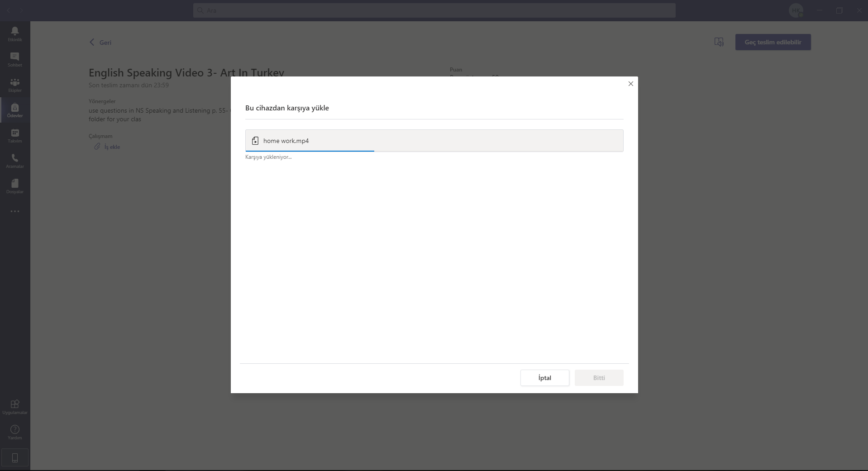
Task: Open the Yardım help icon
Action: 15,429
